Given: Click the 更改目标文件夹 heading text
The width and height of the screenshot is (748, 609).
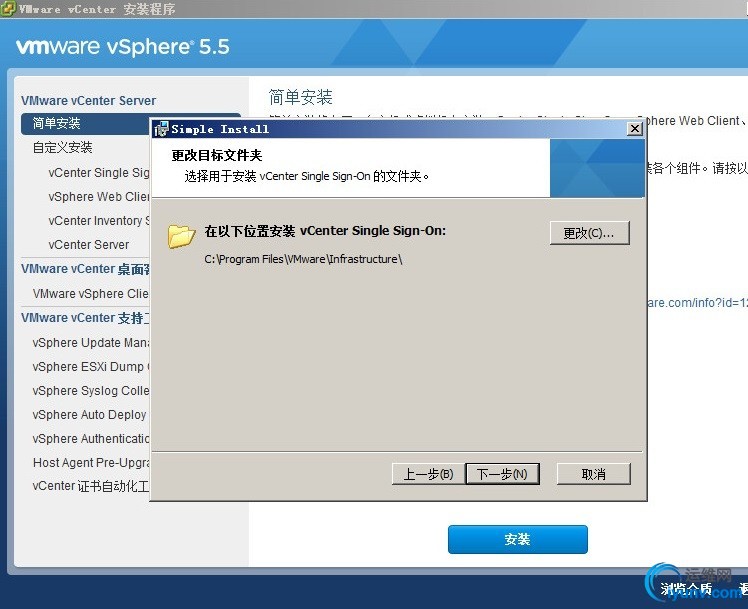Looking at the screenshot, I should coord(217,155).
